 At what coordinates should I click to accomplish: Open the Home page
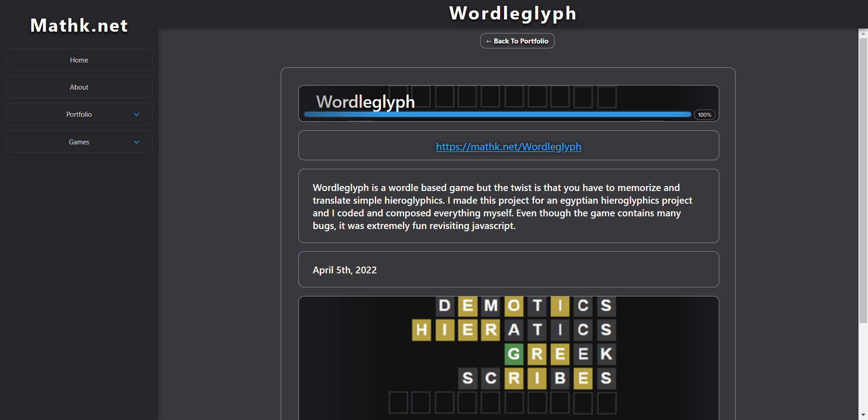click(x=79, y=60)
